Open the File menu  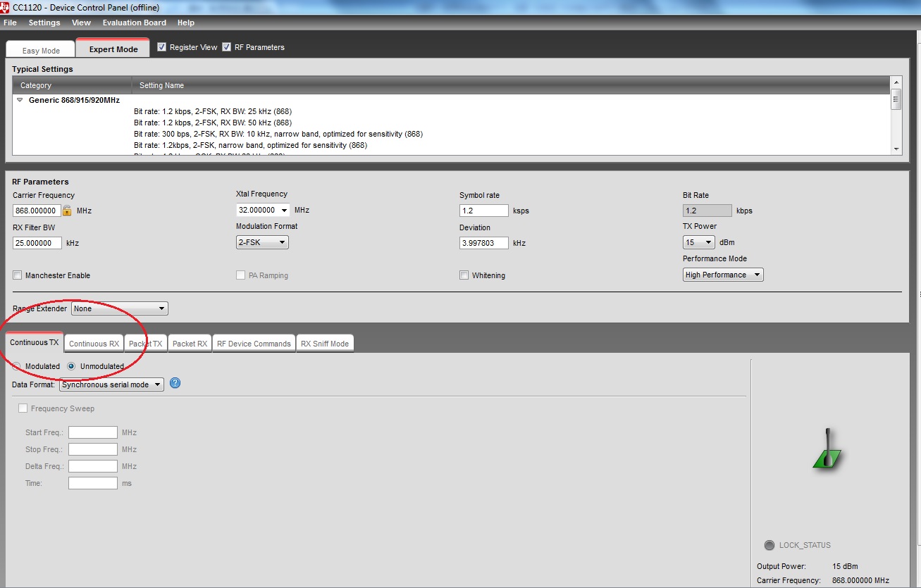[10, 23]
